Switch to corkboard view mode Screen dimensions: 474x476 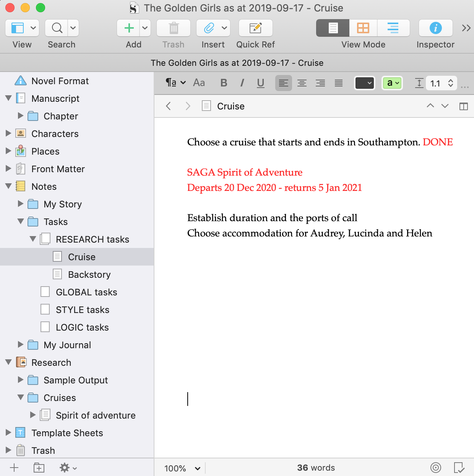(x=363, y=28)
